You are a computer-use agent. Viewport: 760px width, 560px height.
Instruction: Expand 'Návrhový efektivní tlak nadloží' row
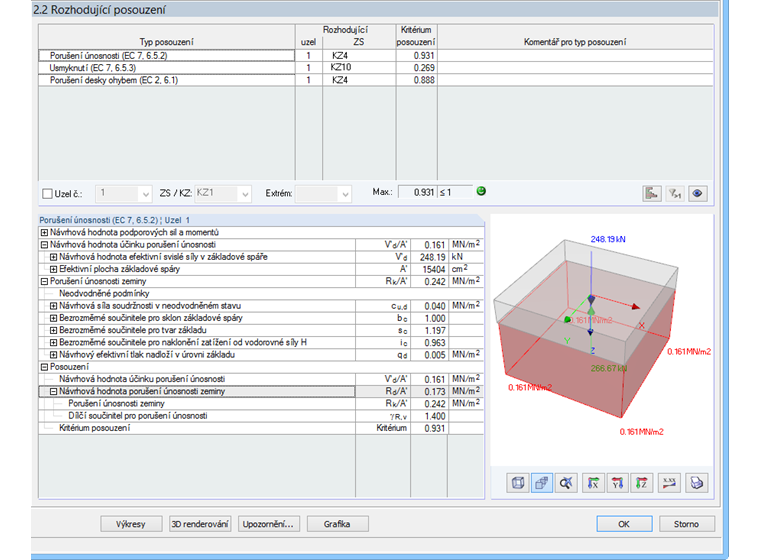(x=53, y=355)
